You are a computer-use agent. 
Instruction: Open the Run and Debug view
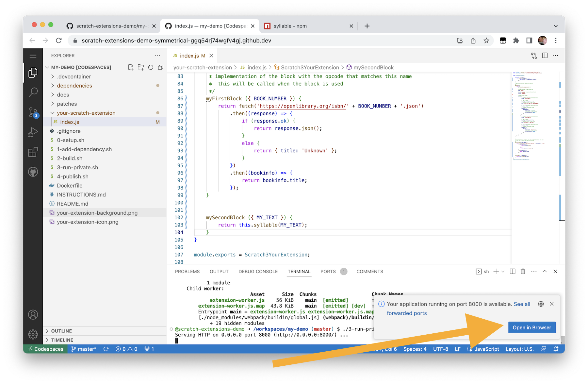(x=33, y=132)
